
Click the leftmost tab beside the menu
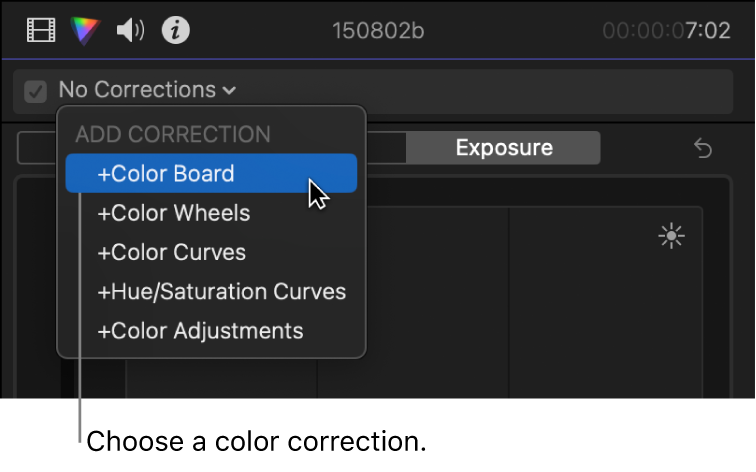38,148
